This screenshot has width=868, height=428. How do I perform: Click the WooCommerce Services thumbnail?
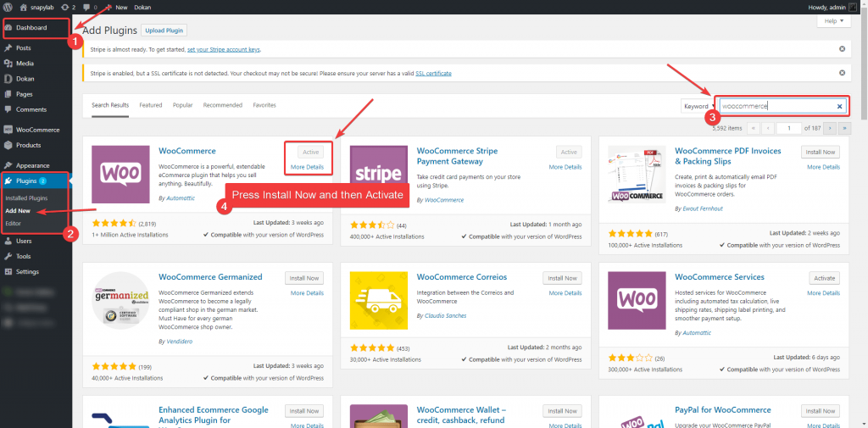[637, 301]
